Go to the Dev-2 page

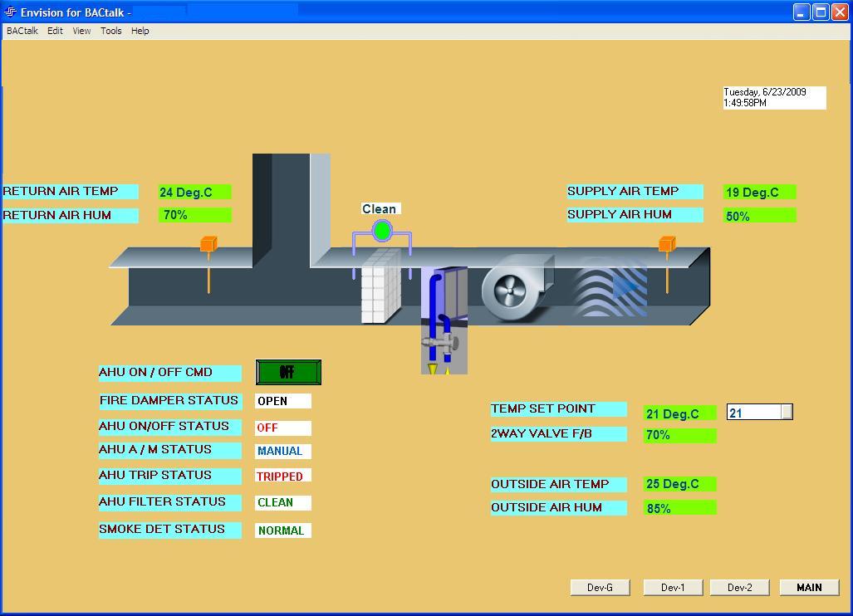[740, 588]
